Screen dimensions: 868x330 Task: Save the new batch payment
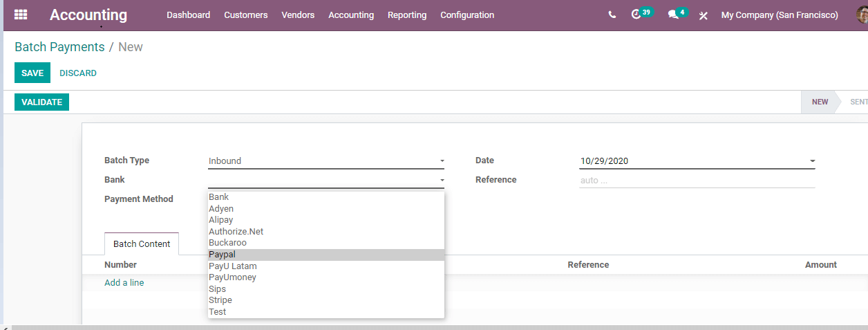[32, 73]
